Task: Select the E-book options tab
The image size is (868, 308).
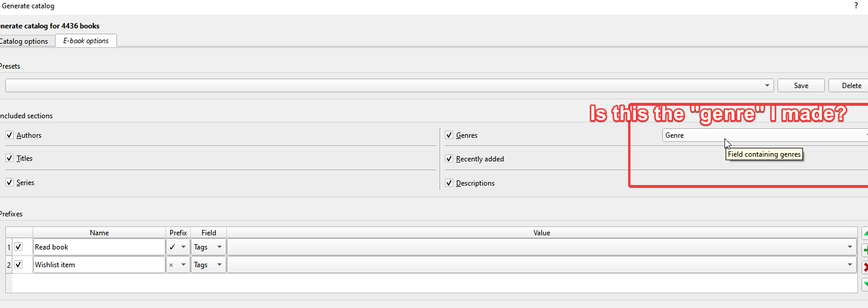Action: [86, 41]
